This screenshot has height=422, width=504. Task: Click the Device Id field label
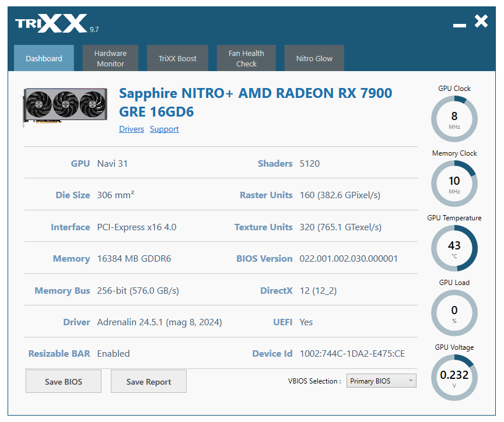tap(272, 354)
